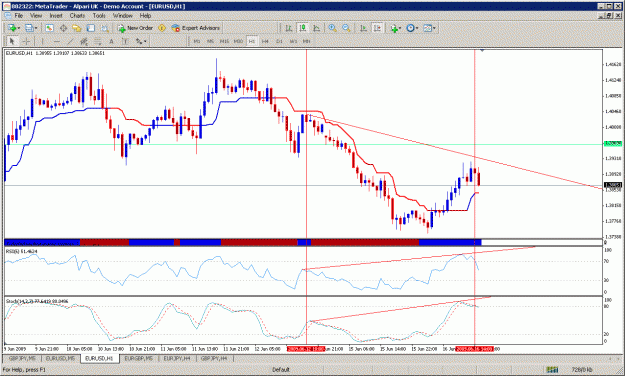Select the Cursor arrow tool

click(x=12, y=41)
